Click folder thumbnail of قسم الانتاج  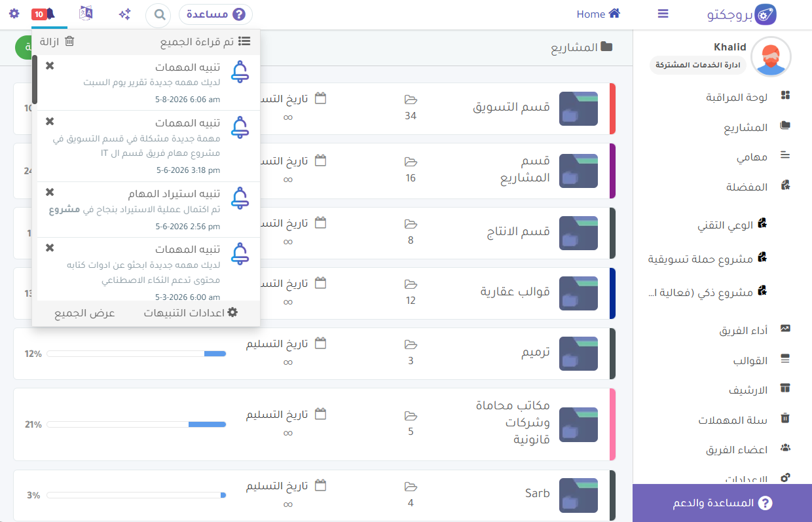578,233
